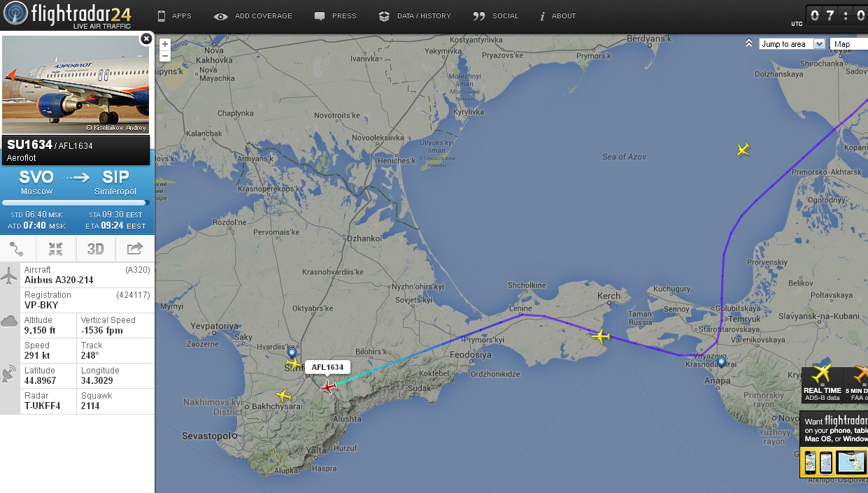Image resolution: width=868 pixels, height=493 pixels.
Task: Open the 3D view of the flight
Action: click(95, 248)
